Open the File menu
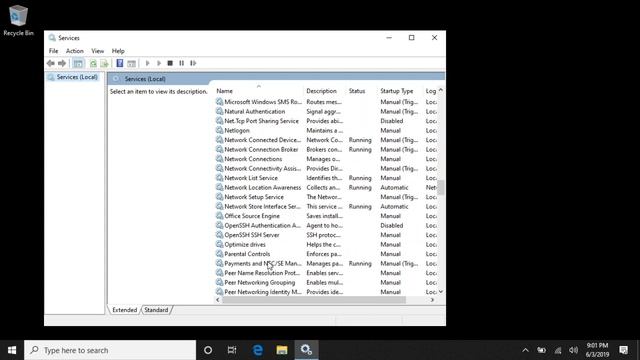The height and width of the screenshot is (360, 640). (x=53, y=51)
